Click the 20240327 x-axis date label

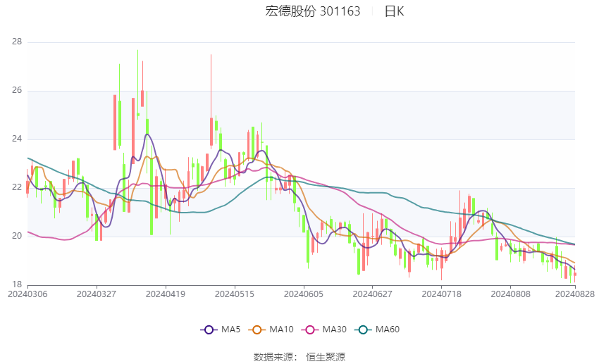click(97, 294)
